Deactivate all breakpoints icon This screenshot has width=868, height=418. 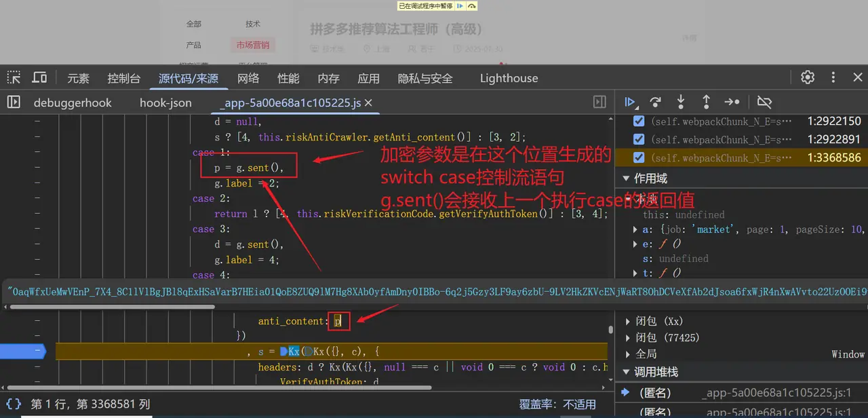764,102
